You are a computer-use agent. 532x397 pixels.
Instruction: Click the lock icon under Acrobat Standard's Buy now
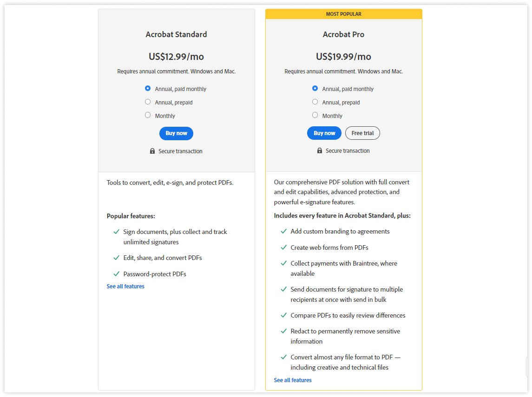(x=152, y=151)
